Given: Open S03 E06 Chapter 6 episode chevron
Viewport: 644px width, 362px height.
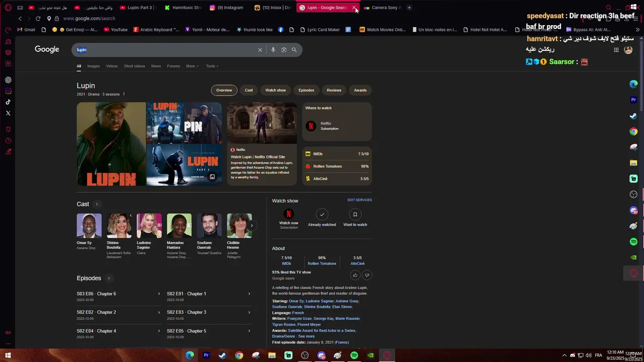Looking at the screenshot, I should point(159,294).
